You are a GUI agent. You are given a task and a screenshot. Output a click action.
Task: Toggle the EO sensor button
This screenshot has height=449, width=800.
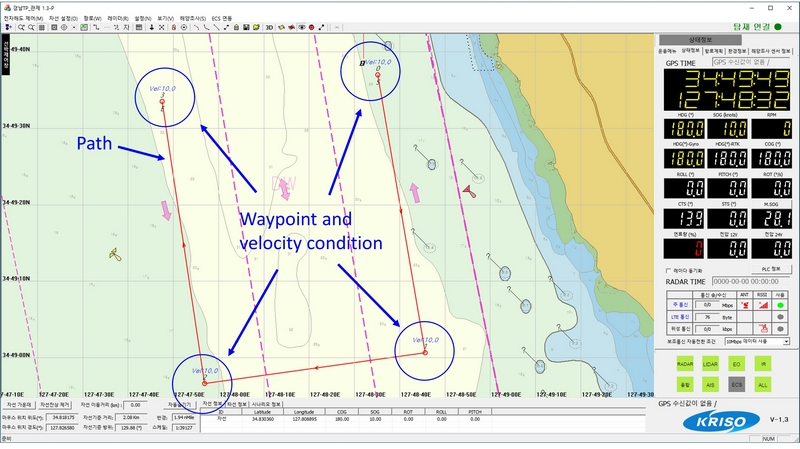click(x=736, y=364)
